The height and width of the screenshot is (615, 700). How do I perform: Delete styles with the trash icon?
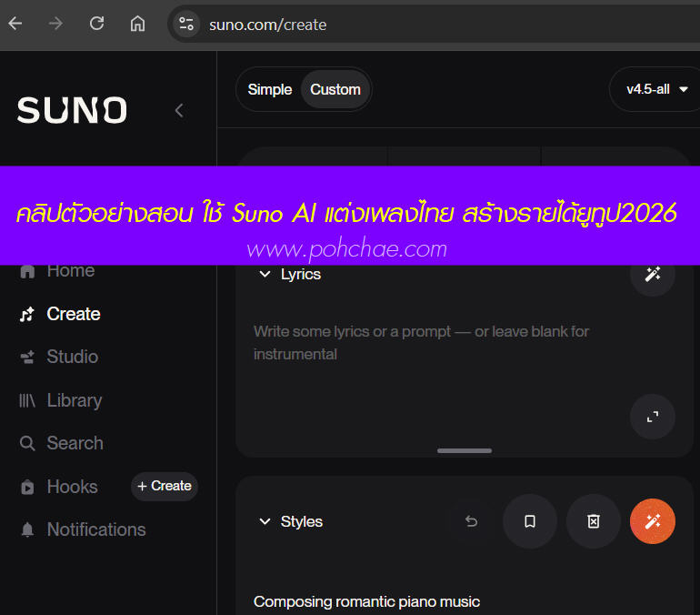tap(593, 521)
